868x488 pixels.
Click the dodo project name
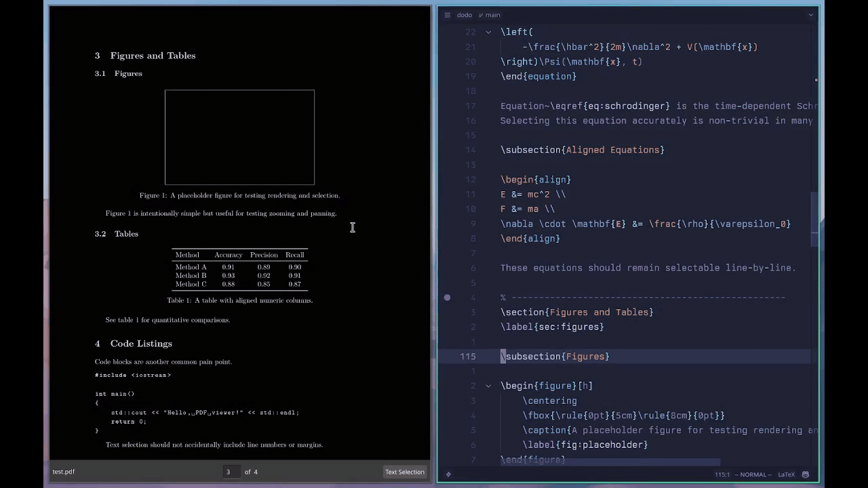click(465, 15)
